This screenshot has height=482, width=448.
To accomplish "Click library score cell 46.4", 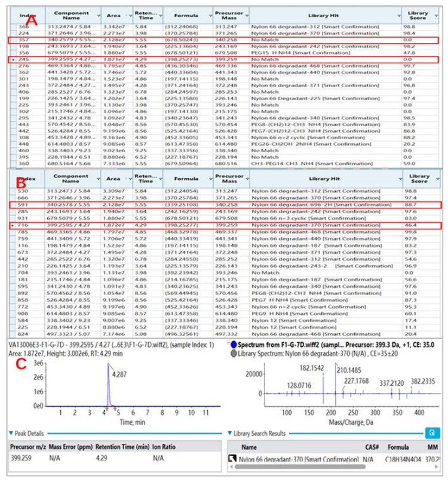I will (410, 225).
